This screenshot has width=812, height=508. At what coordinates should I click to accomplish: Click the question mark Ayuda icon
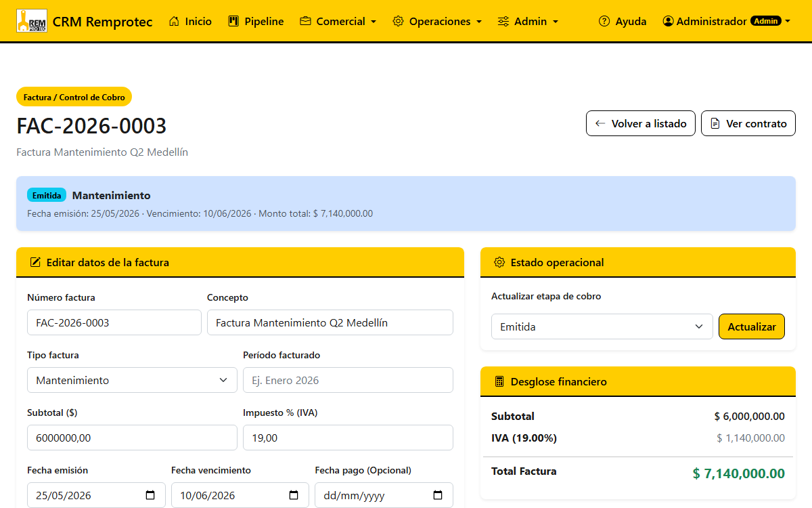point(604,21)
